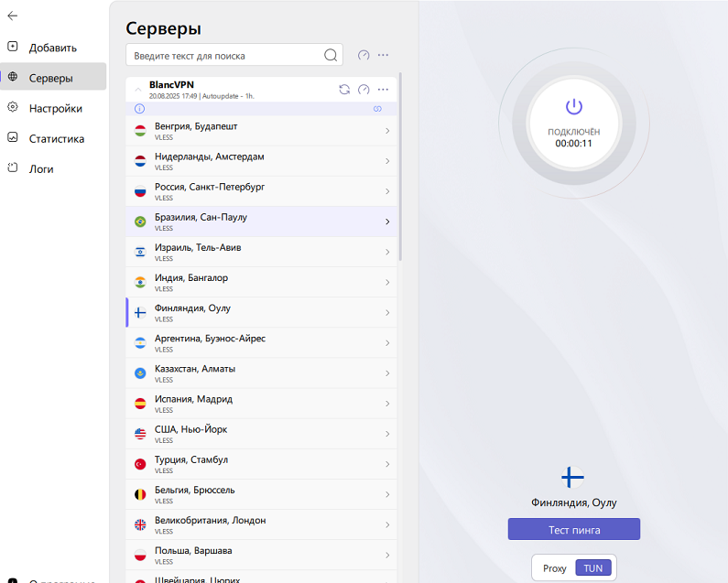
Task: Open the BlancVPN three-dot options menu
Action: [383, 90]
